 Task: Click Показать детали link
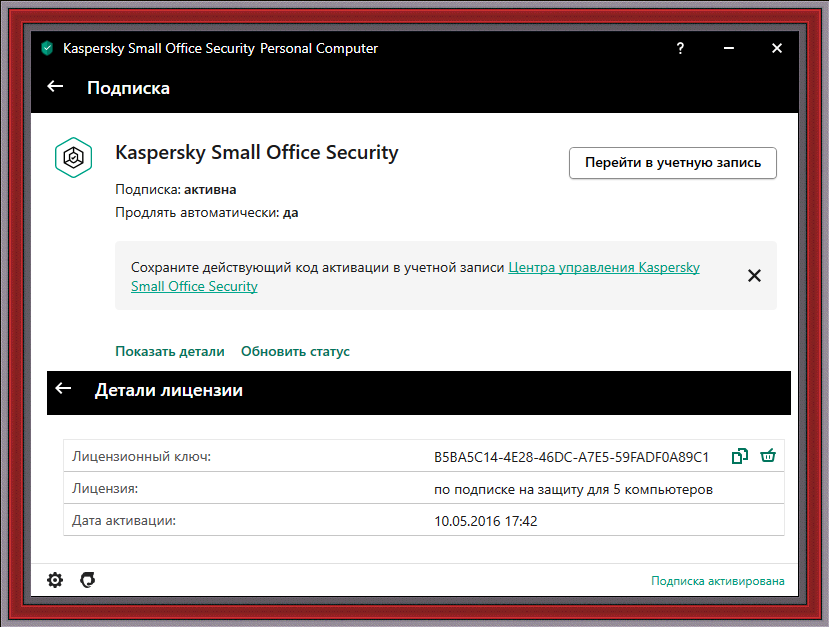170,352
